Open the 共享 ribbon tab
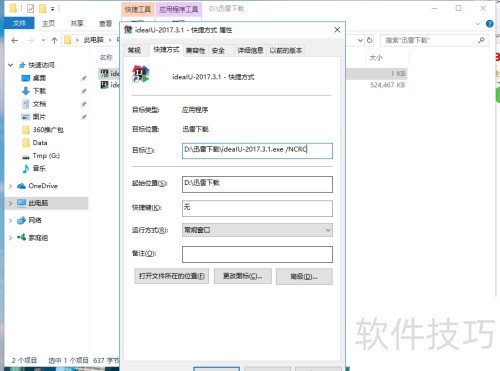 pos(77,23)
